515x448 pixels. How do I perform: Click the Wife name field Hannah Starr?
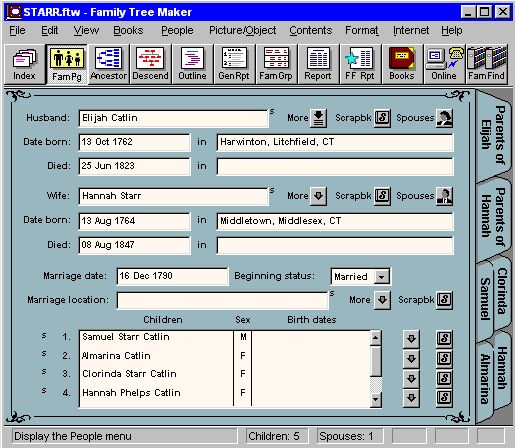click(x=173, y=196)
